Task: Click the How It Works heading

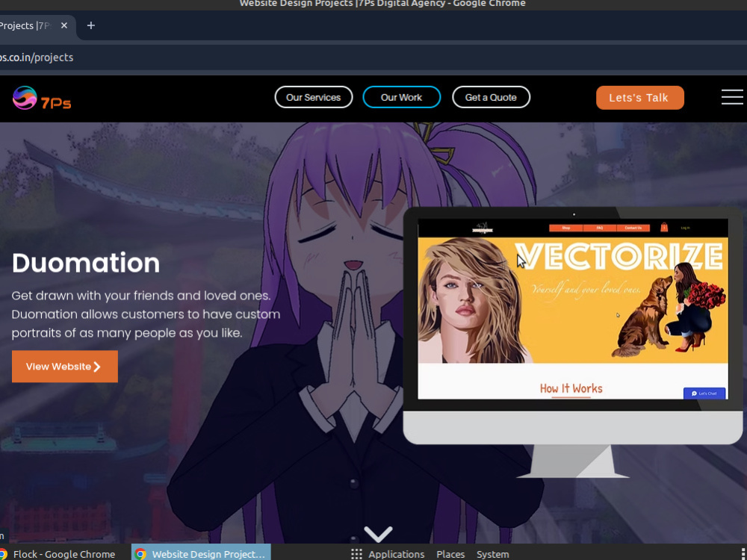Action: 571,388
